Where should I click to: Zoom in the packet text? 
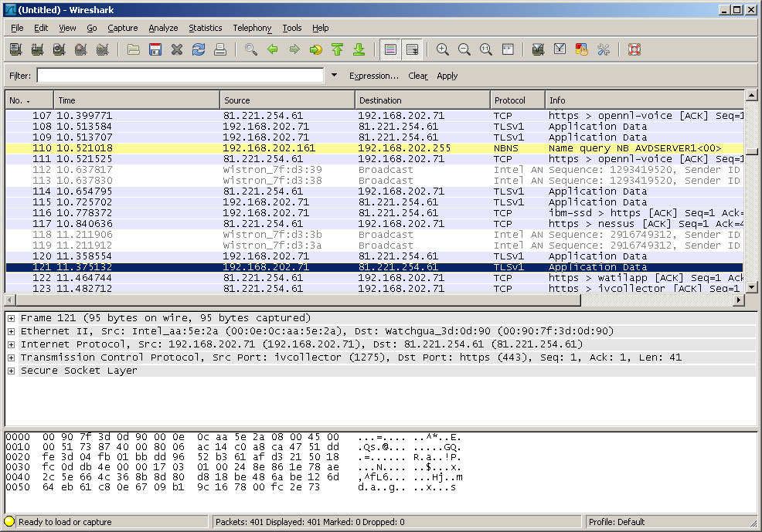coord(443,49)
